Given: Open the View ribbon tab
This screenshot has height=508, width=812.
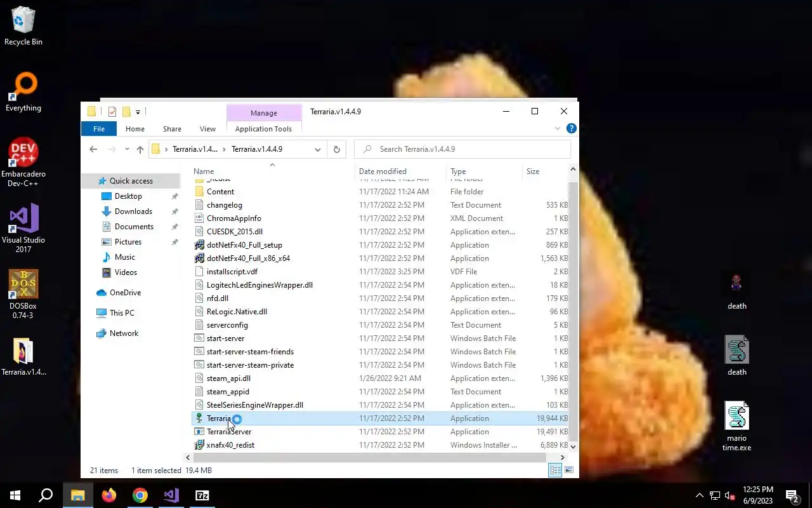Looking at the screenshot, I should (208, 129).
